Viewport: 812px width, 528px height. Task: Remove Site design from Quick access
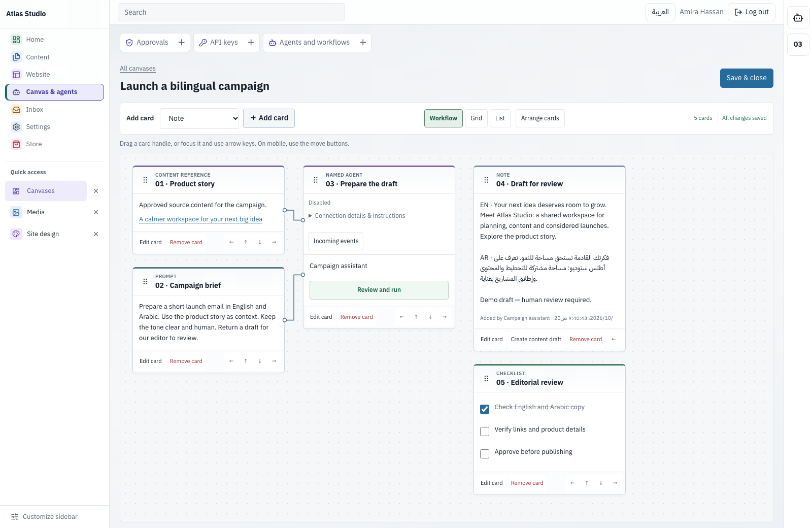pos(96,234)
